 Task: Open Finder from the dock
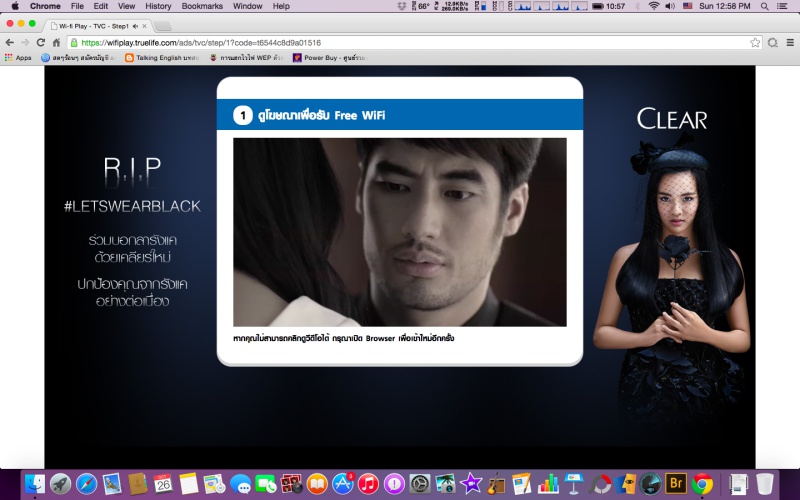point(35,484)
